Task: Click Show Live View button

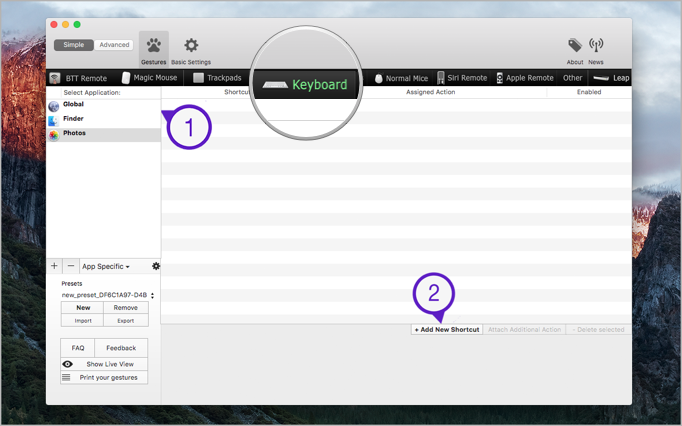Action: 104,364
